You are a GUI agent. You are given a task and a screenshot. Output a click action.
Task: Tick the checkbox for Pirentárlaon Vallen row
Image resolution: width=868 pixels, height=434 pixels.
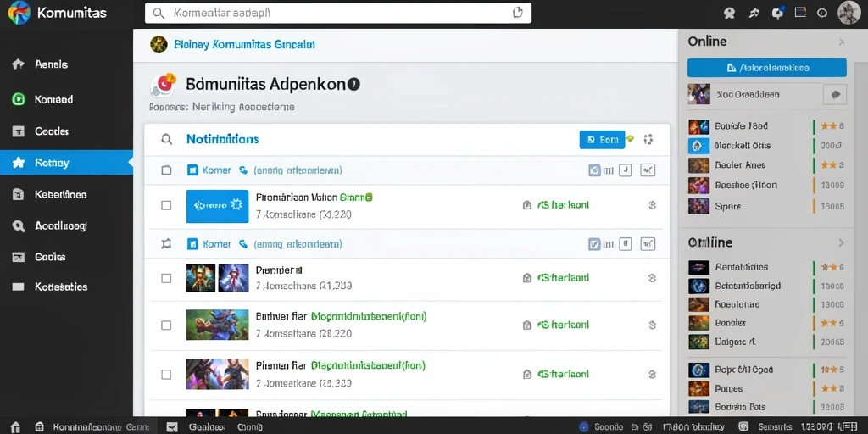(166, 205)
